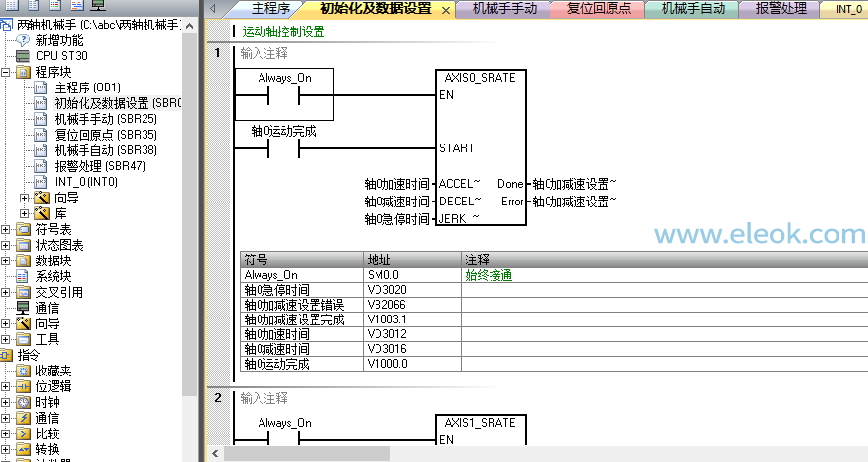Click address cell VB2066
The height and width of the screenshot is (462, 868).
pos(413,305)
